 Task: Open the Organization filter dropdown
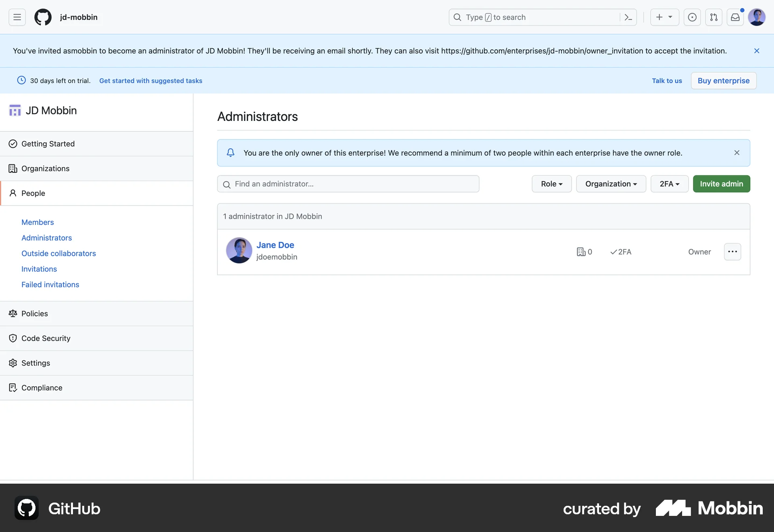coord(610,184)
